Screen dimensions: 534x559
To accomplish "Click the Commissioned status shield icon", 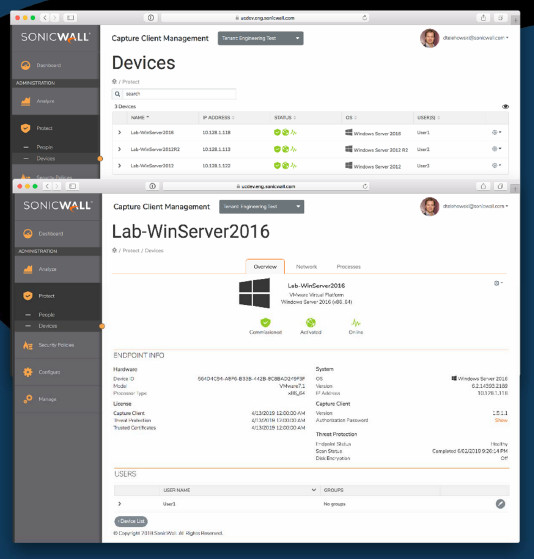I will [265, 322].
